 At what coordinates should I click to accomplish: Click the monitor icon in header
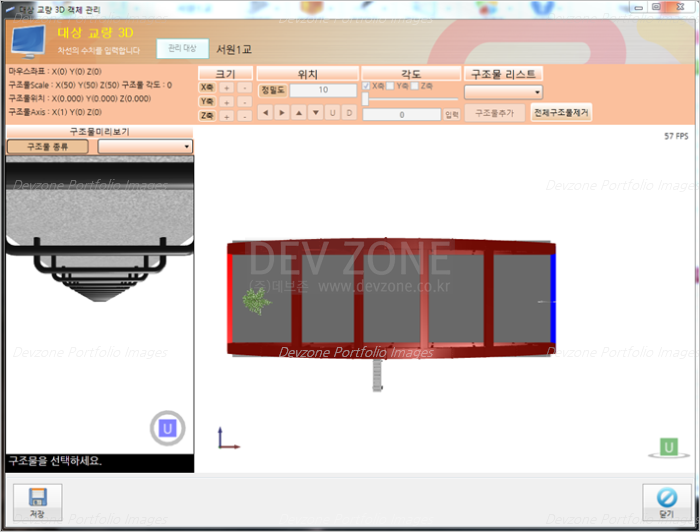click(28, 42)
